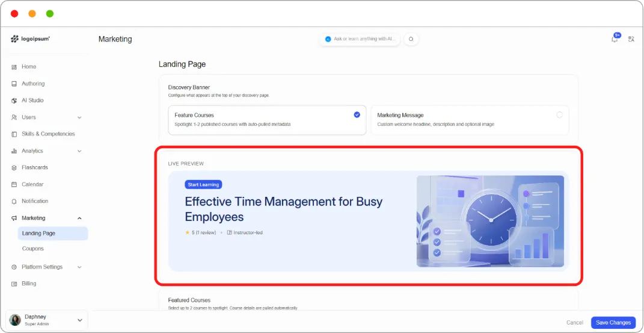
Task: Click the Marketing megaphone icon
Action: pos(14,219)
